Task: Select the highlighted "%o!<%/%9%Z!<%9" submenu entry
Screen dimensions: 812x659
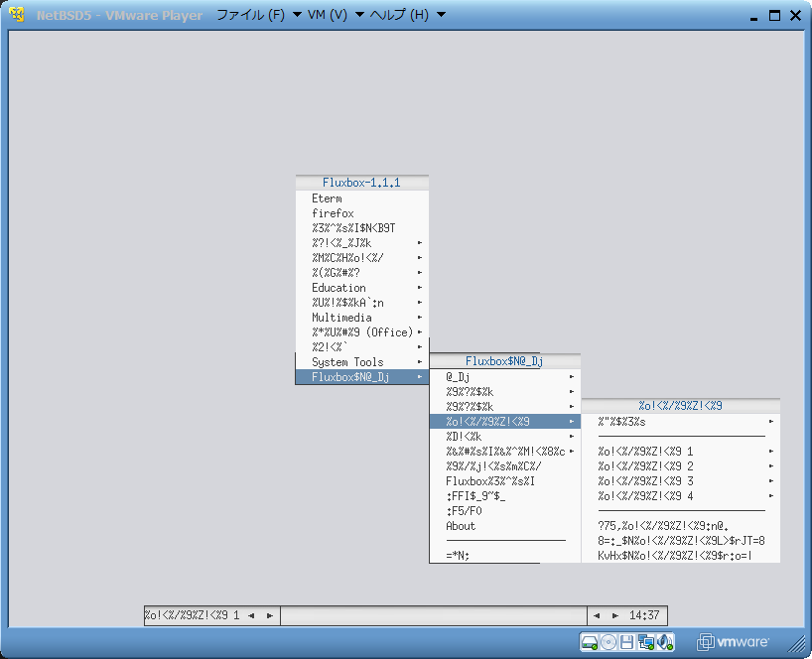Action: tap(505, 422)
